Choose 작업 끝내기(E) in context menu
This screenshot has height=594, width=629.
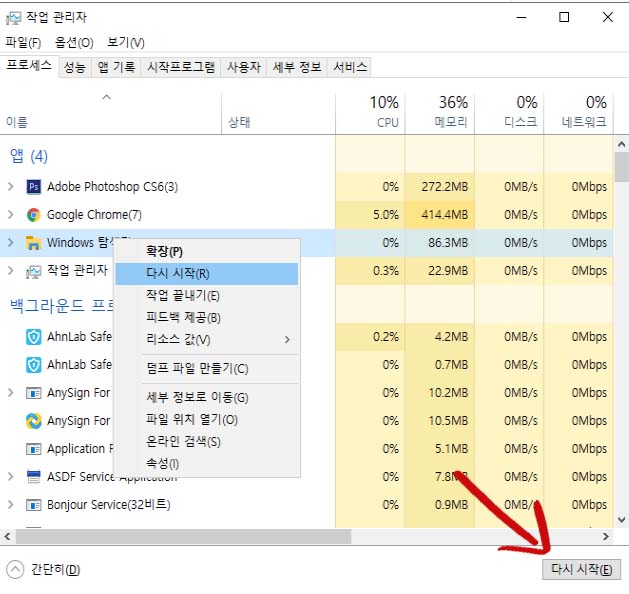[207, 296]
